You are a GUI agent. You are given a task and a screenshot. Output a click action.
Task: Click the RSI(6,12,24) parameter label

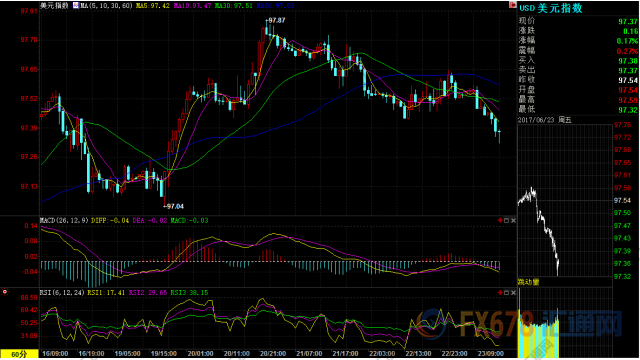pos(62,293)
